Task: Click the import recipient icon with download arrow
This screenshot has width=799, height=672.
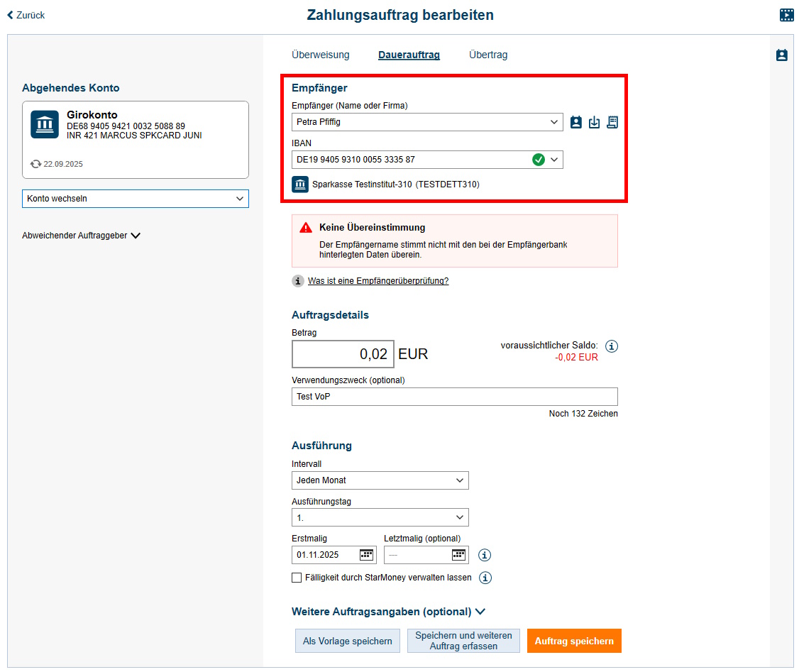Action: (x=595, y=122)
